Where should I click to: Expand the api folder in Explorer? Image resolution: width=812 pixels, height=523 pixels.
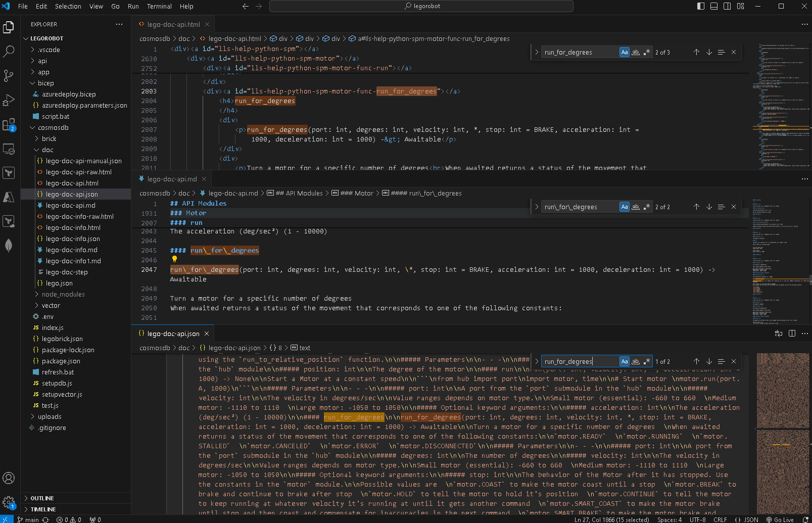click(x=76, y=61)
